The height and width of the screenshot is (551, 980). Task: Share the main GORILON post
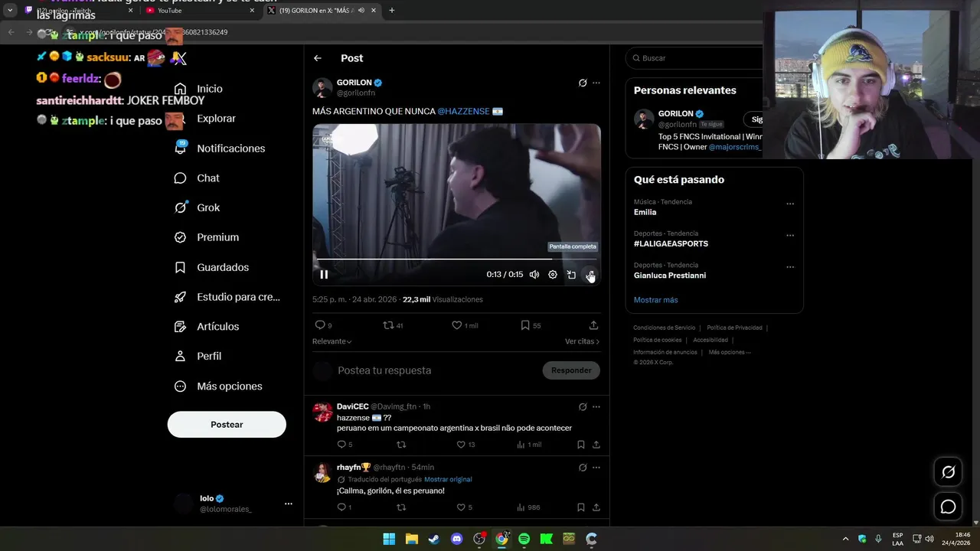(593, 325)
